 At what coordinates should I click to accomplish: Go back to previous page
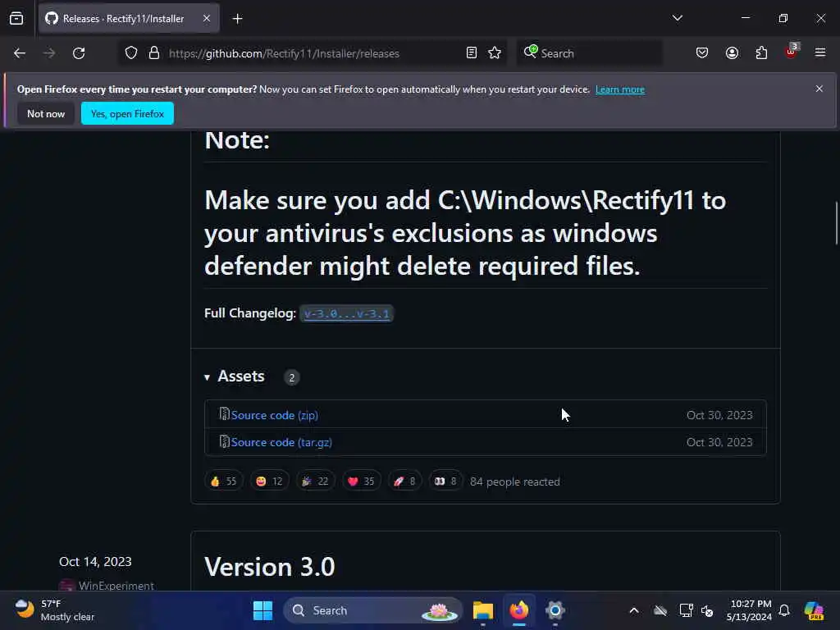pyautogui.click(x=20, y=53)
